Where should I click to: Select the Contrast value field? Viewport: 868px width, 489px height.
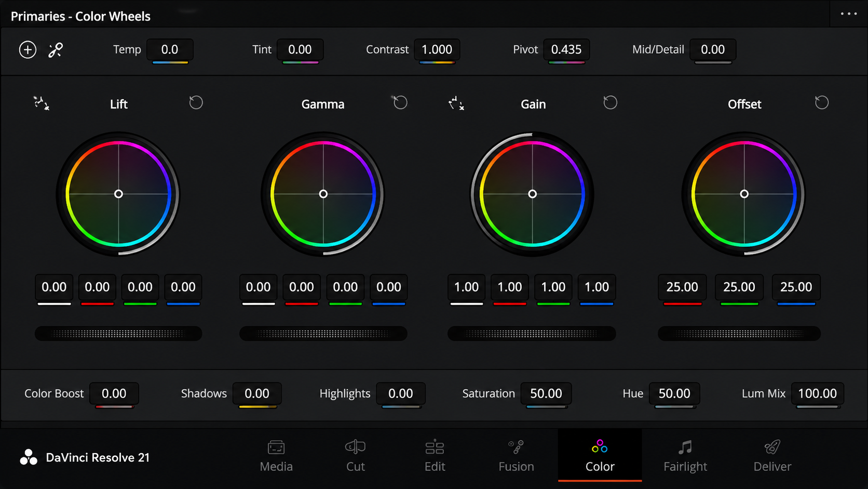437,50
